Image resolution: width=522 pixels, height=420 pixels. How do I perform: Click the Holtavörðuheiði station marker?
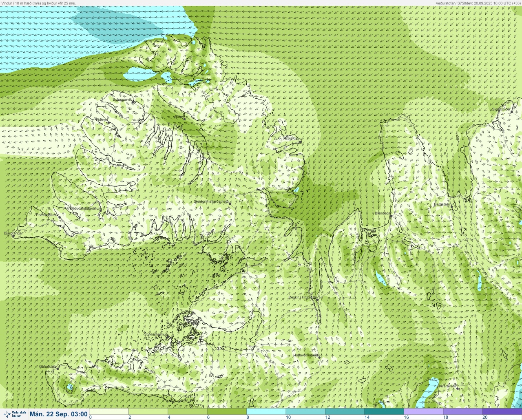[319, 358]
